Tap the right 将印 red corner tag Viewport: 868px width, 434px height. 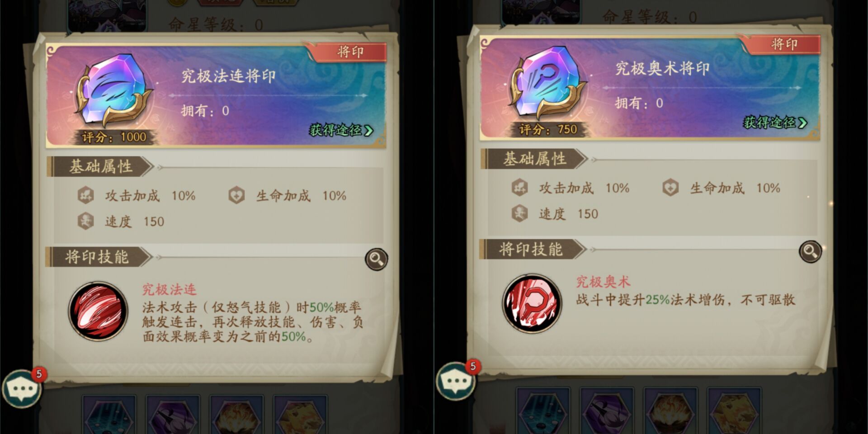point(783,44)
